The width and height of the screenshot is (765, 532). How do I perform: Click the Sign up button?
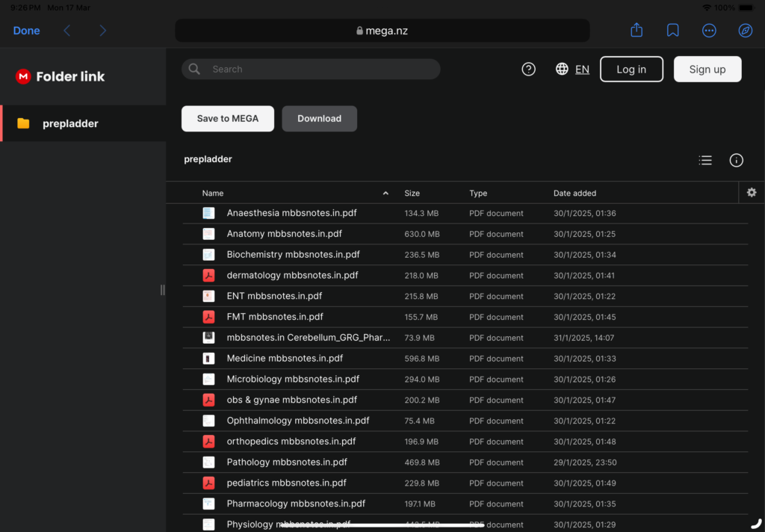coord(707,69)
